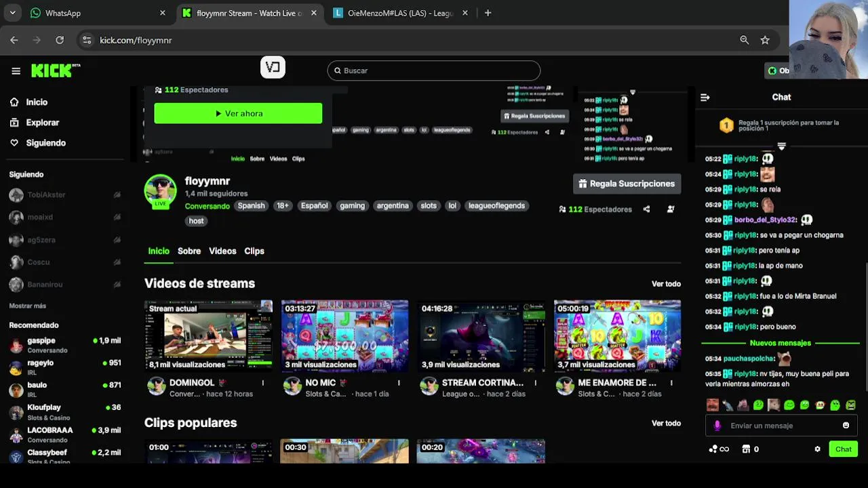The image size is (868, 488).
Task: Click floyymnr live avatar
Action: (x=160, y=190)
